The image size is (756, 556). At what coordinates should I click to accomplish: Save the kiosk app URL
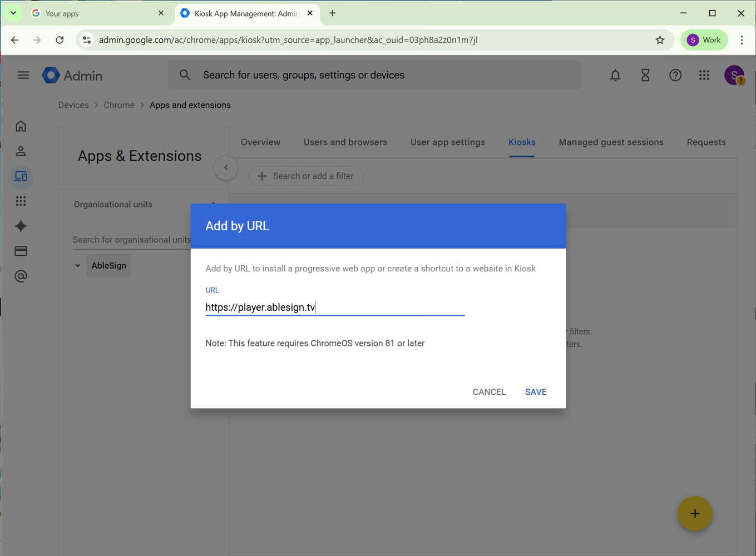click(535, 392)
